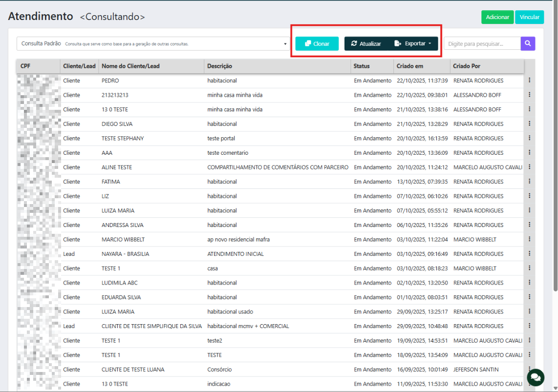Viewport: 558px width, 392px height.
Task: Open the Consulta Padrão query dropdown
Action: click(153, 43)
